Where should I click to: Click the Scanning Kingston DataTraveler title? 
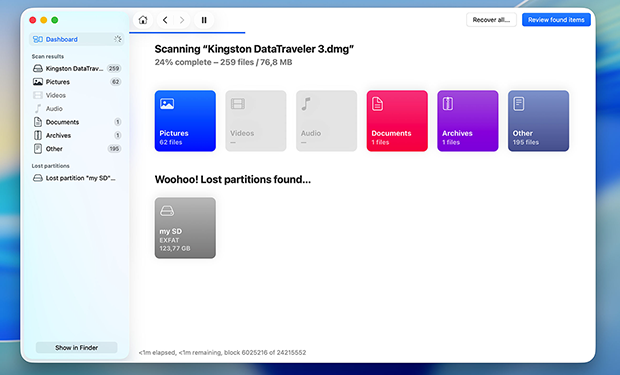(x=254, y=49)
